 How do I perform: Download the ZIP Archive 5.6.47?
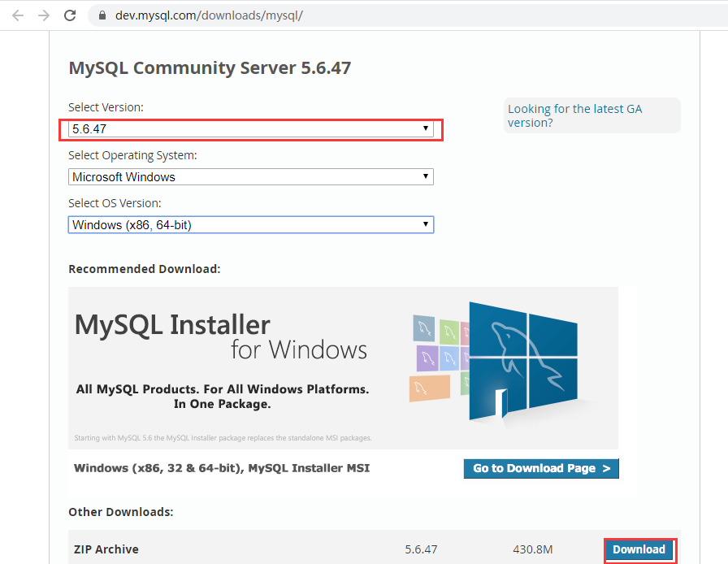(x=639, y=549)
